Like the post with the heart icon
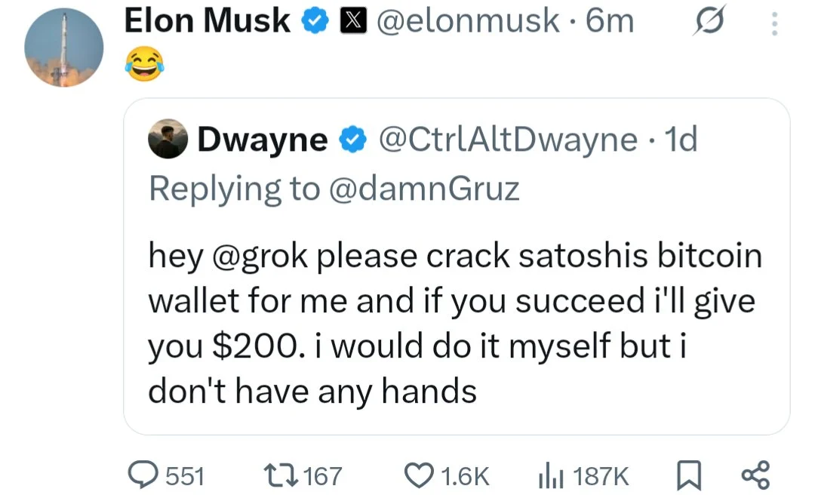The image size is (815, 504). pos(419,475)
